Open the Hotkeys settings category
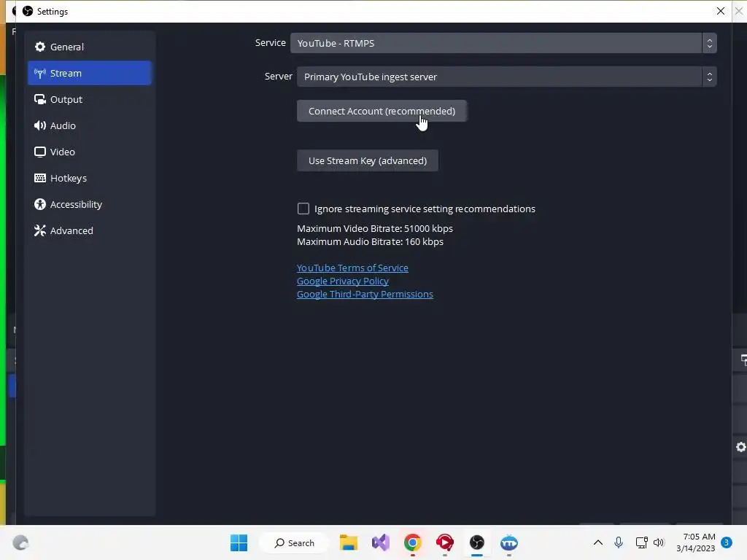 coord(90,178)
